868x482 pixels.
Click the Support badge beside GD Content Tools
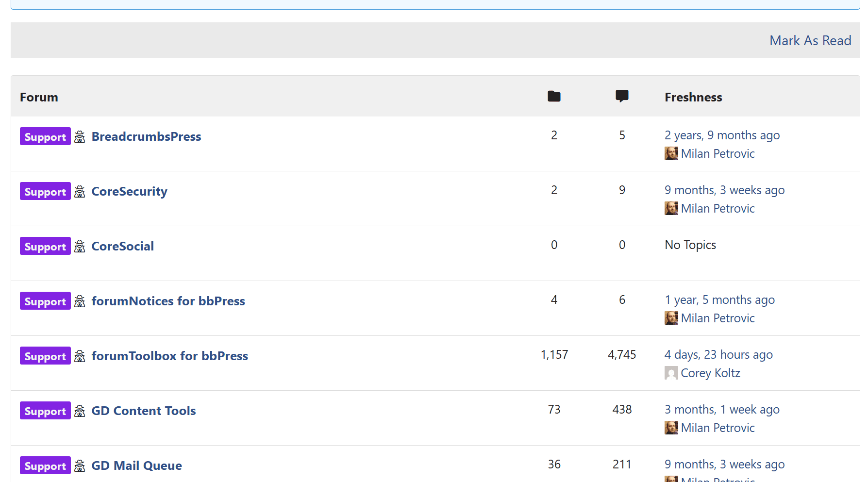click(45, 411)
